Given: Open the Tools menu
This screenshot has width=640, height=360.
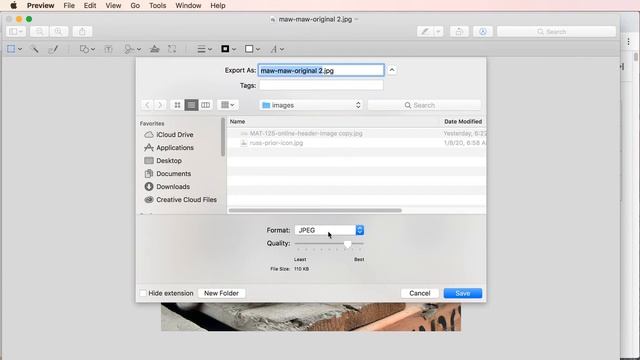Looking at the screenshot, I should [158, 6].
